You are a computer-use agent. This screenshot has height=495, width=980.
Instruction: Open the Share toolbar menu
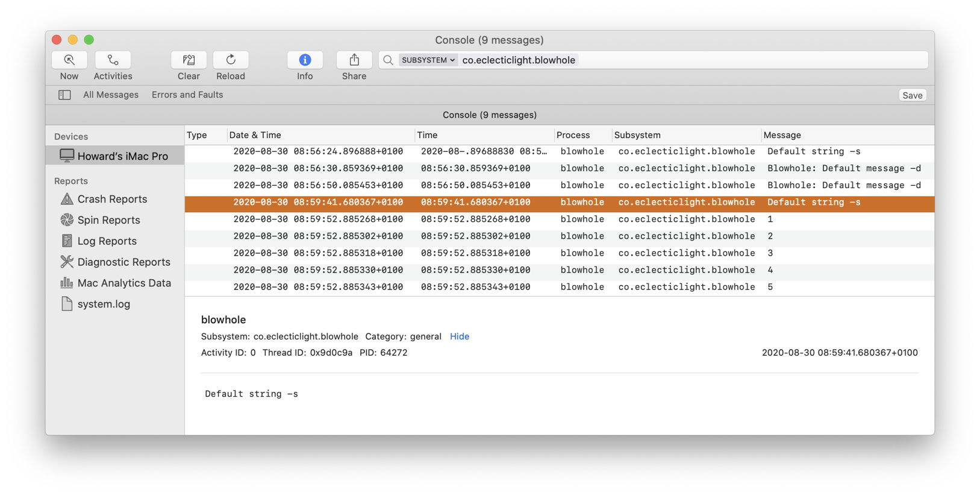pos(354,60)
